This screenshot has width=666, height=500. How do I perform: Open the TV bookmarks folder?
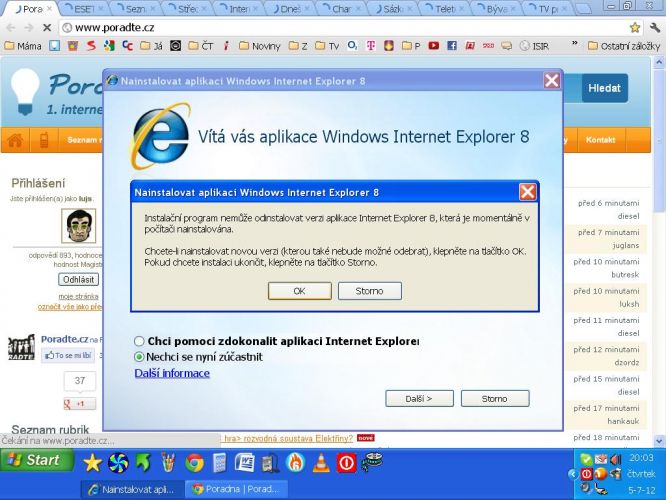click(x=327, y=45)
